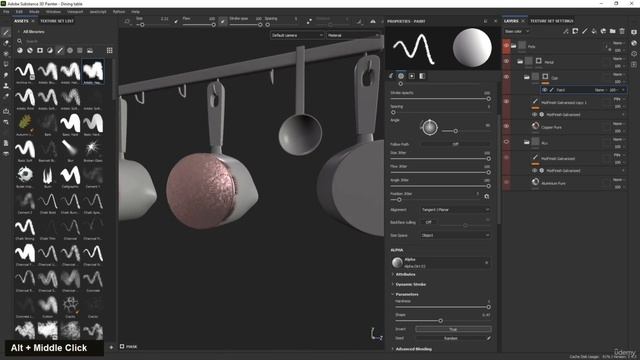Select the Bark brush with leaf thumbnail

(x=25, y=123)
